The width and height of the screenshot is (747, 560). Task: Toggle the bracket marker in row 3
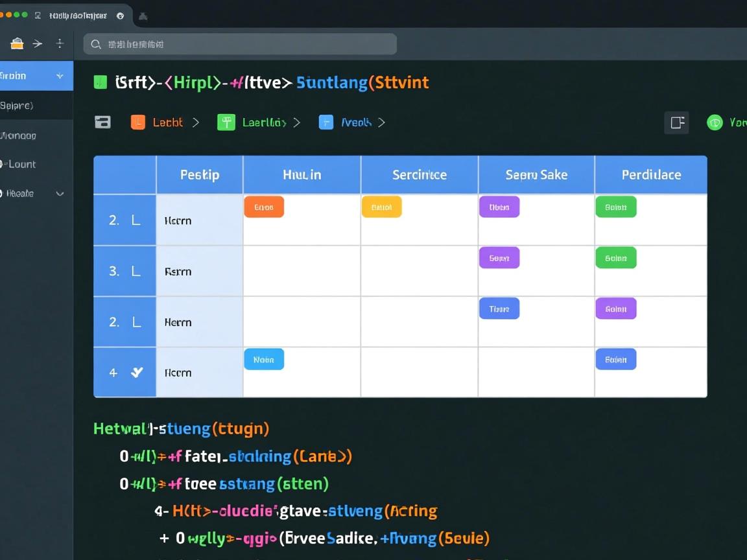pos(136,271)
